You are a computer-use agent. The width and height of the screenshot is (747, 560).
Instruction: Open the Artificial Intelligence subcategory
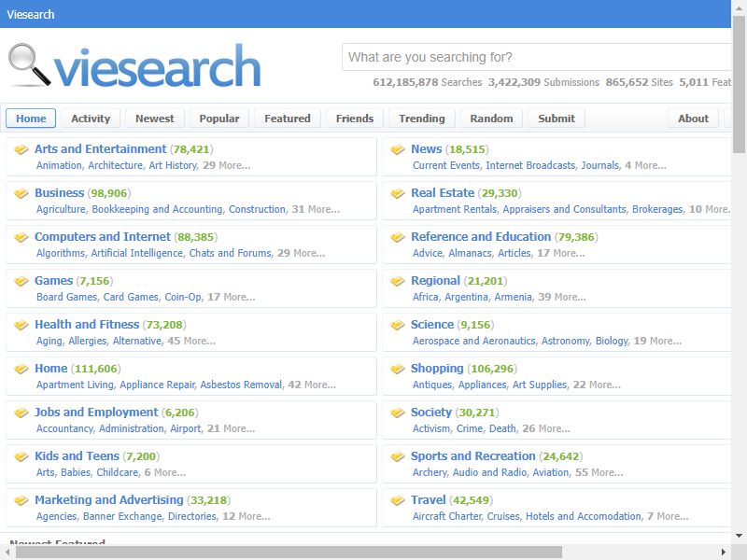pos(137,253)
